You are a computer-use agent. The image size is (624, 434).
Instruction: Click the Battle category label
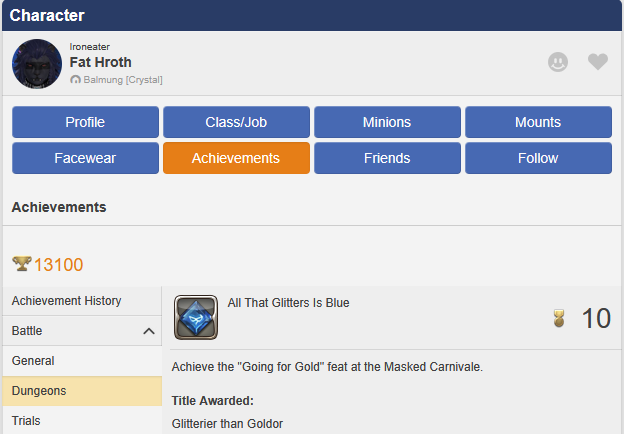point(27,331)
